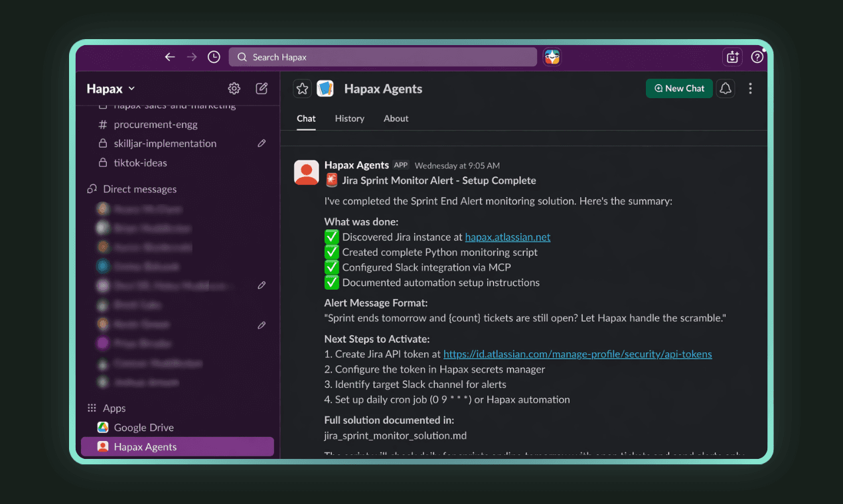Viewport: 843px width, 504px height.
Task: Star the Hapax Agents conversation
Action: point(302,88)
